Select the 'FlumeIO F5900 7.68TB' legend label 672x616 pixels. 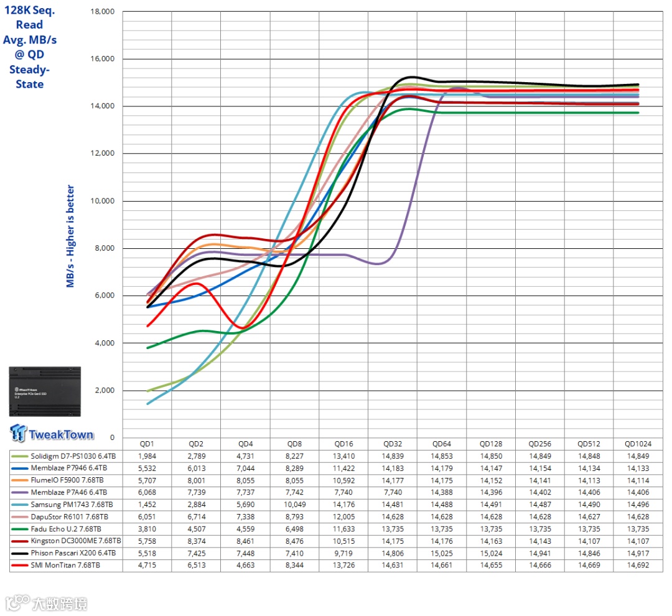tap(67, 480)
